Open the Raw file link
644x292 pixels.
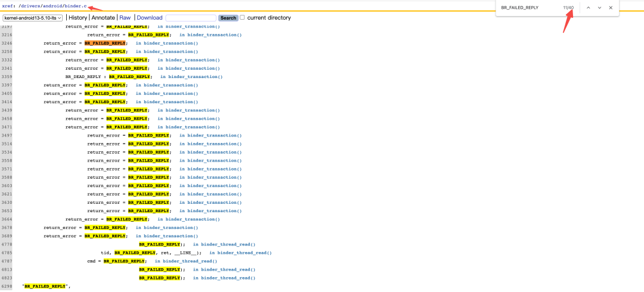tap(125, 18)
